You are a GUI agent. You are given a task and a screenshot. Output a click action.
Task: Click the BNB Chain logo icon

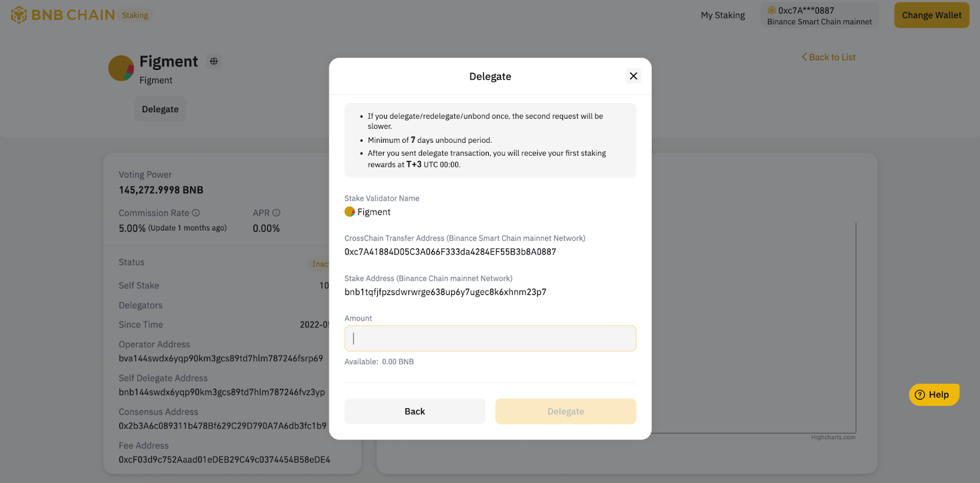tap(20, 13)
